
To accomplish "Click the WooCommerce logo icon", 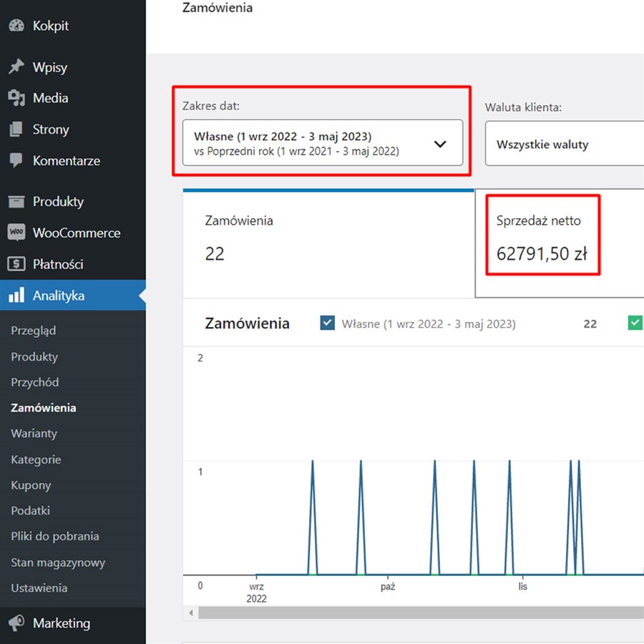I will click(16, 233).
